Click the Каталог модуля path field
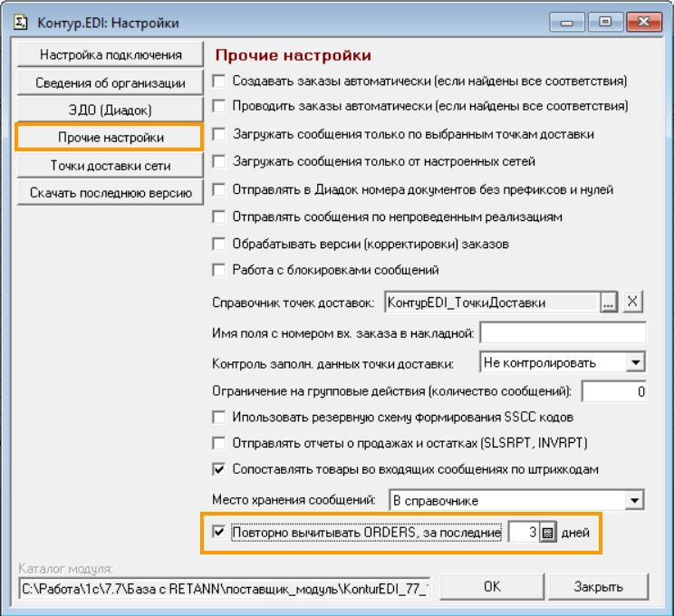 [225, 589]
